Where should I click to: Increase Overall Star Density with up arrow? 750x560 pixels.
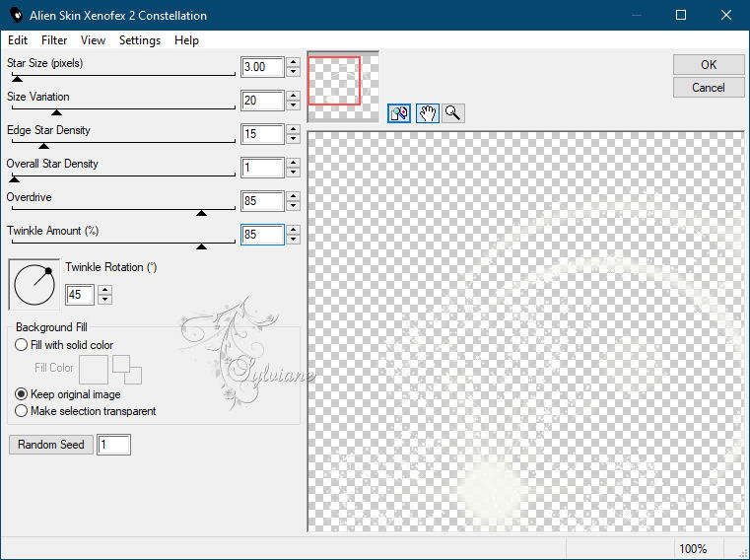[294, 163]
